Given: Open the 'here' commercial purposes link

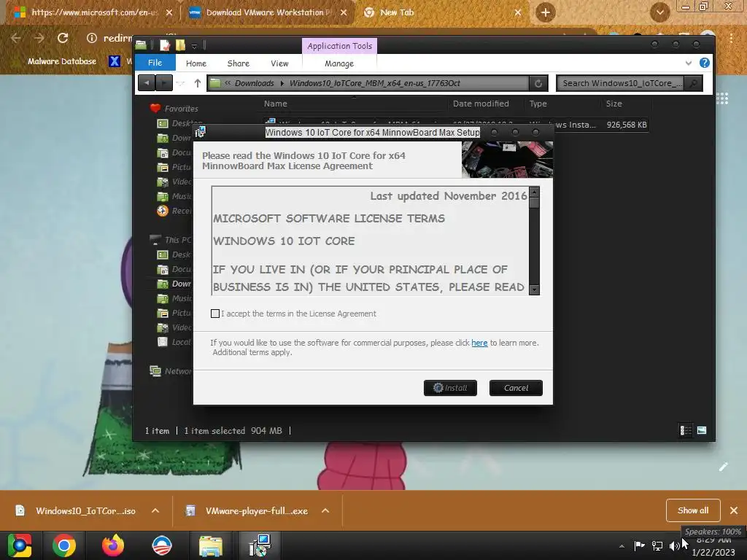Looking at the screenshot, I should [x=479, y=343].
